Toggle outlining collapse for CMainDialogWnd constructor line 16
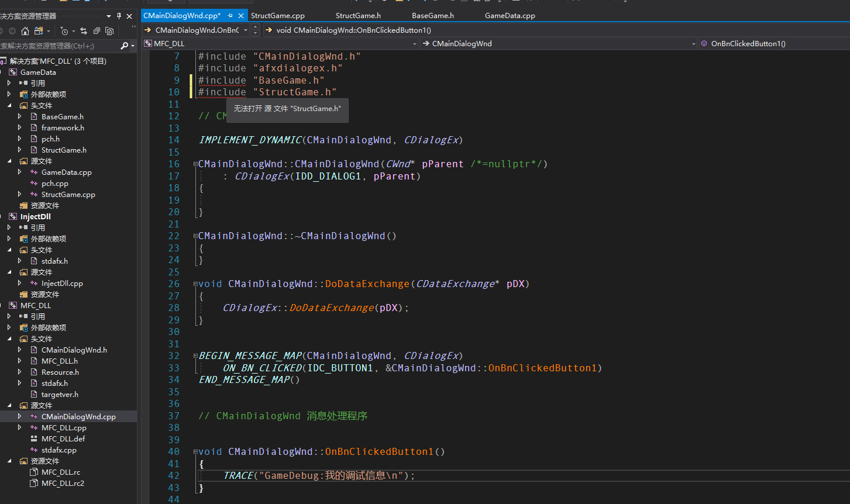The height and width of the screenshot is (504, 850). click(x=195, y=164)
